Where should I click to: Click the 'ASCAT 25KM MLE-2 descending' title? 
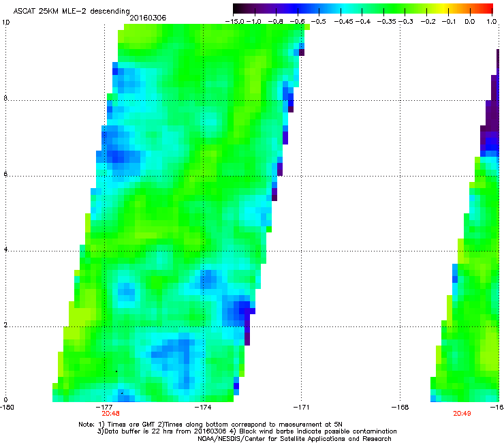pyautogui.click(x=72, y=11)
